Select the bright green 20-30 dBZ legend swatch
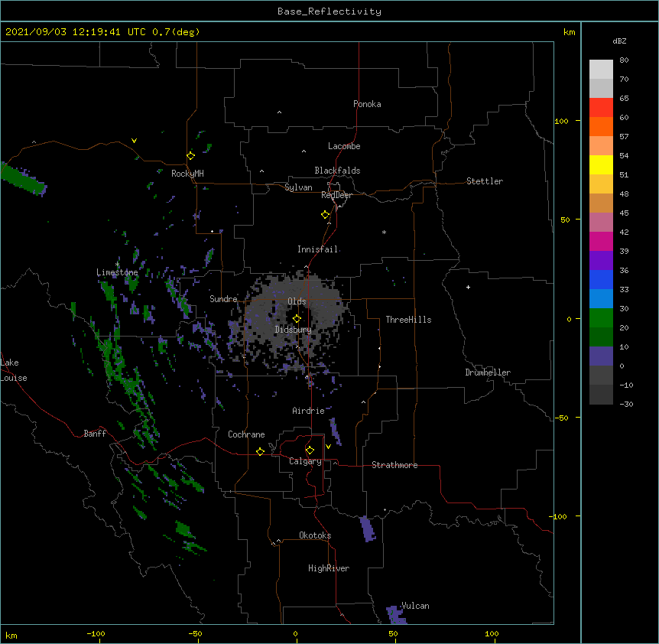 [601, 318]
